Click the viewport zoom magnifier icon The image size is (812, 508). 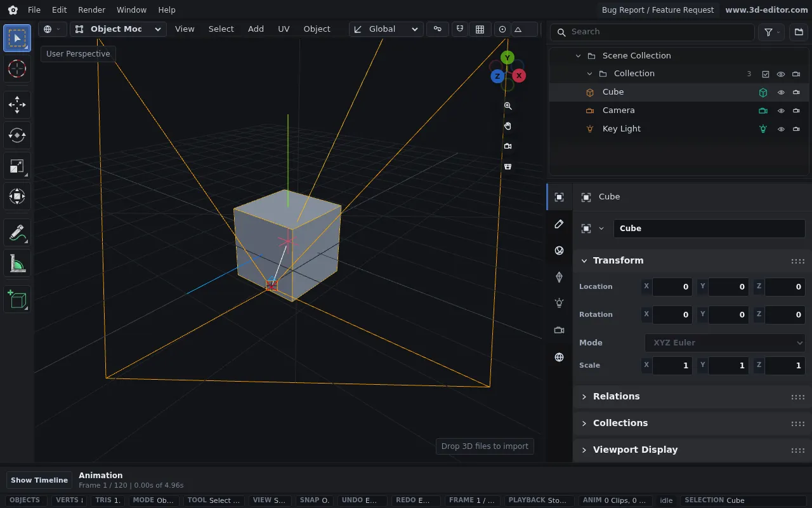coord(507,106)
